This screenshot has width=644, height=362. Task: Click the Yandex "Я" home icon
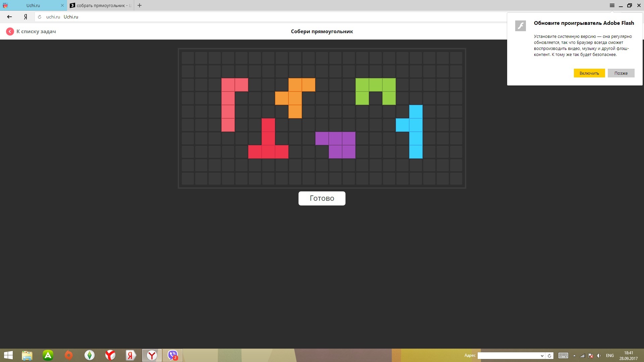pyautogui.click(x=25, y=17)
